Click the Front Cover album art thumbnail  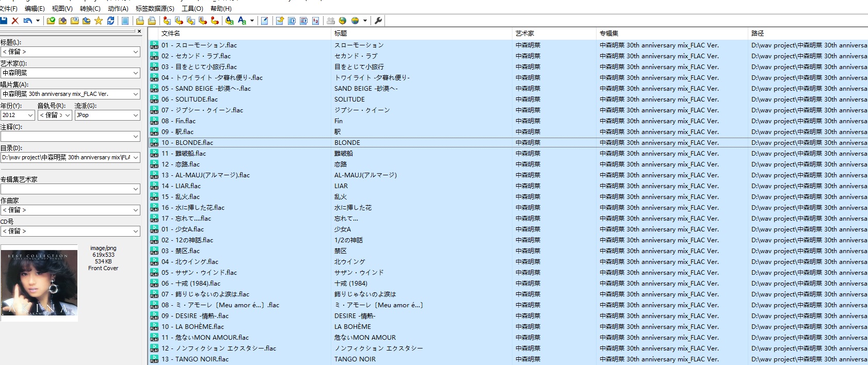coord(39,283)
